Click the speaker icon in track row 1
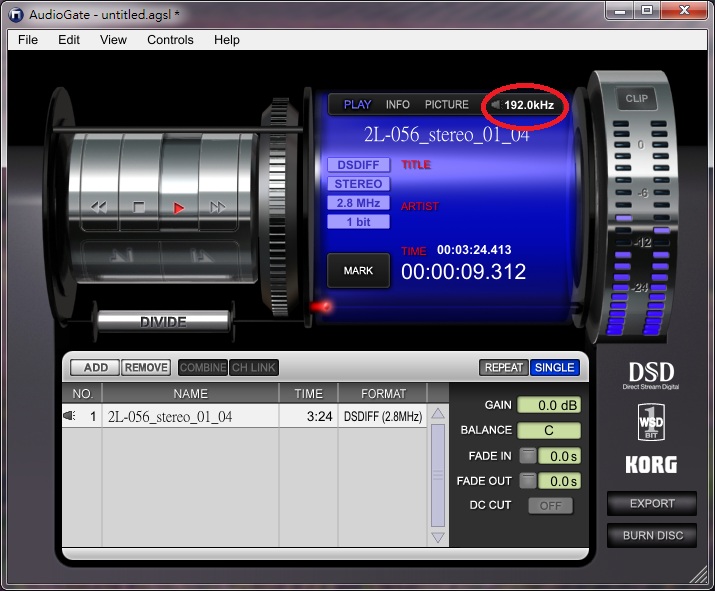 click(x=69, y=416)
